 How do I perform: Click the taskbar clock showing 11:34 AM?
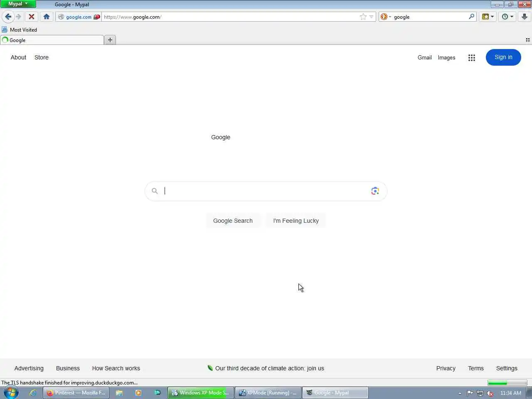(x=511, y=393)
